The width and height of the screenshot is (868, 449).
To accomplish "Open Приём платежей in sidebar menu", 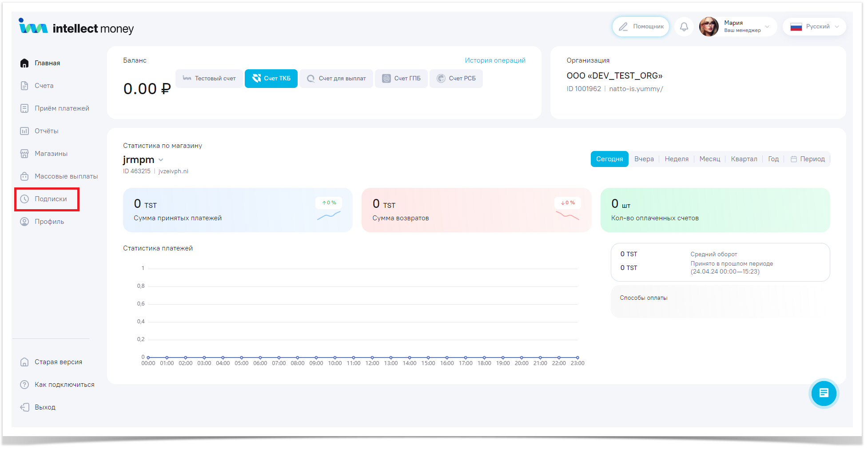I will click(x=62, y=108).
